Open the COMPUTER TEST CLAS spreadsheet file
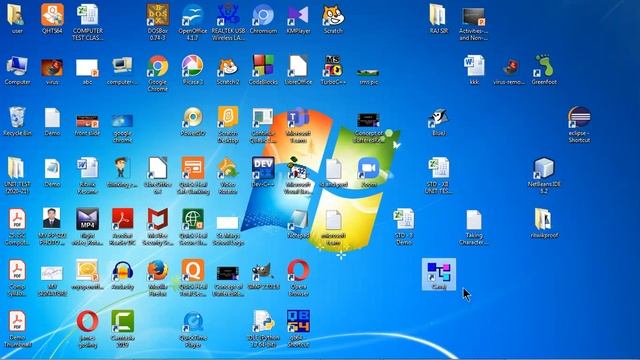 [87, 16]
